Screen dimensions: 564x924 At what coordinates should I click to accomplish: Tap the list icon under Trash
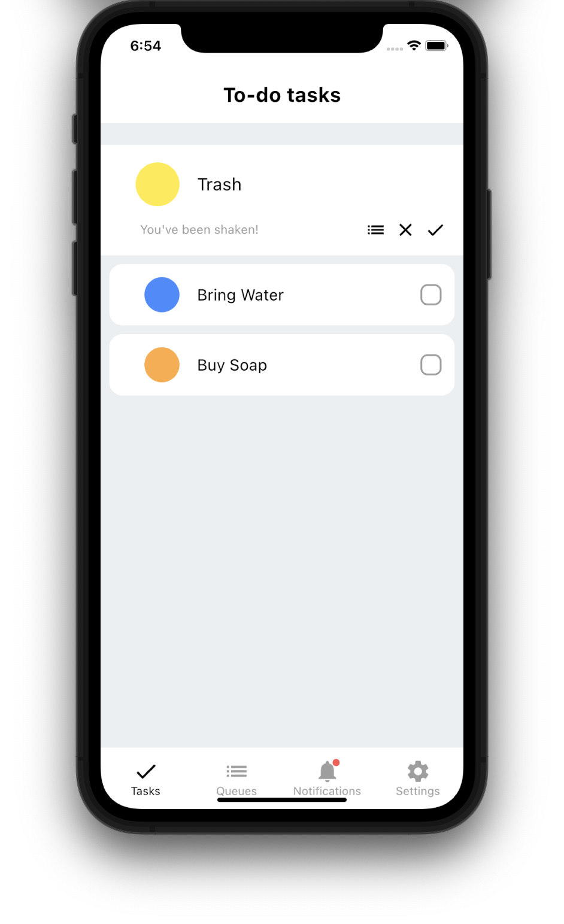coord(375,230)
